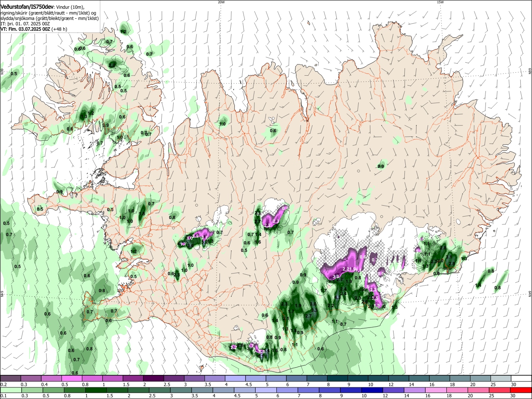This screenshot has height=399, width=532.
Task: Pick the bright red 30+ lower legend swatch
Action: point(520,390)
